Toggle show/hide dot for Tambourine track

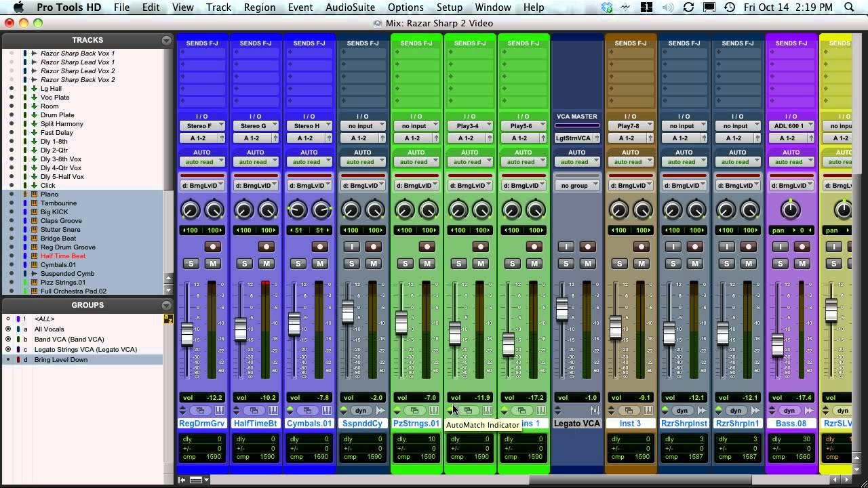coord(11,203)
